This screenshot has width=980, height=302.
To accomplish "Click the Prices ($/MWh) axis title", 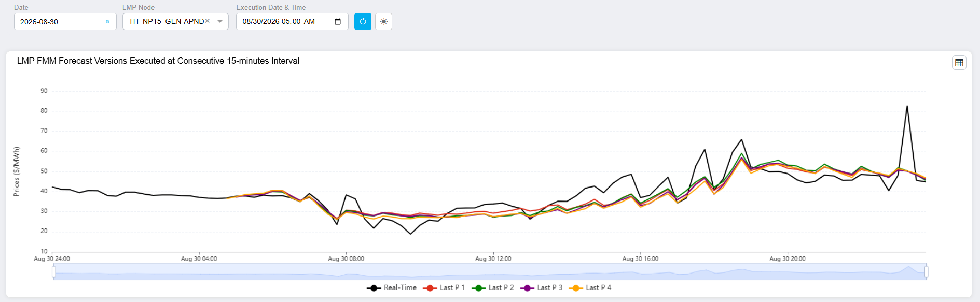I will (17, 171).
